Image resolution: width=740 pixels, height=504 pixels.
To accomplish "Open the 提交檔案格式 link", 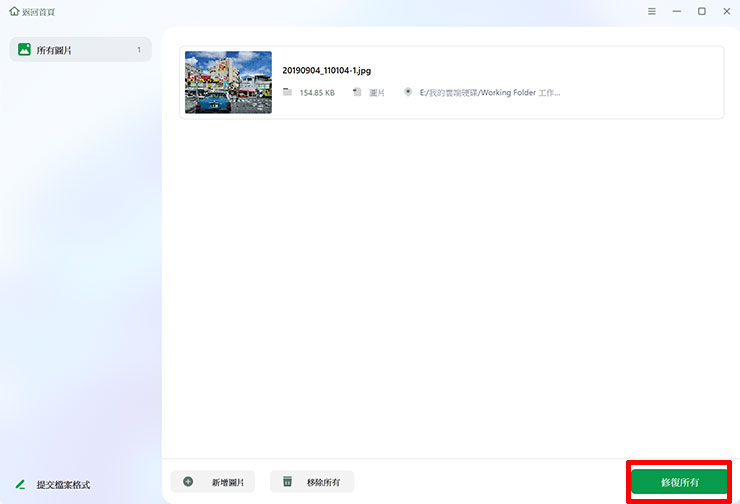I will click(x=63, y=484).
